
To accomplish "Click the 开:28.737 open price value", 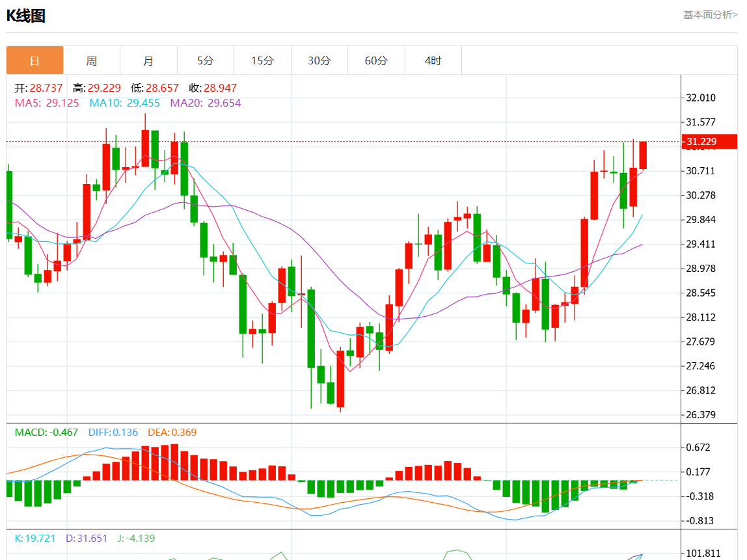I will pos(38,88).
